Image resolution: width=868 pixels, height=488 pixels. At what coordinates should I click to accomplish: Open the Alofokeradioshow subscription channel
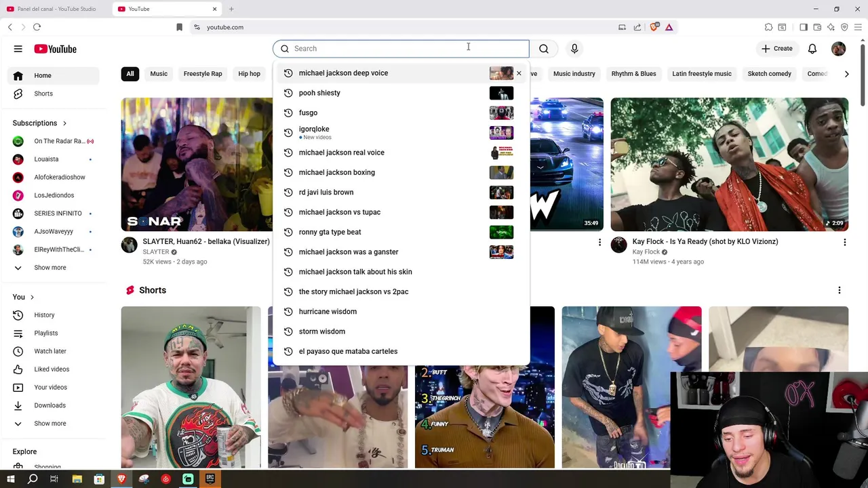click(54, 178)
